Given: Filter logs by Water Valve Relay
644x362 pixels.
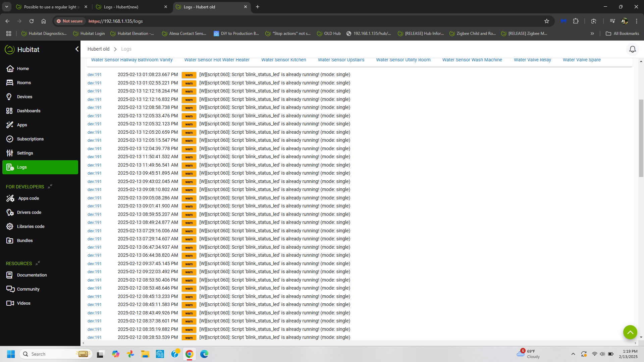Looking at the screenshot, I should 532,60.
